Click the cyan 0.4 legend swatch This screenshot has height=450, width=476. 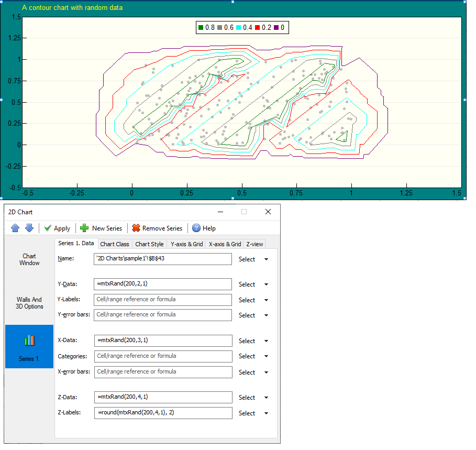238,28
